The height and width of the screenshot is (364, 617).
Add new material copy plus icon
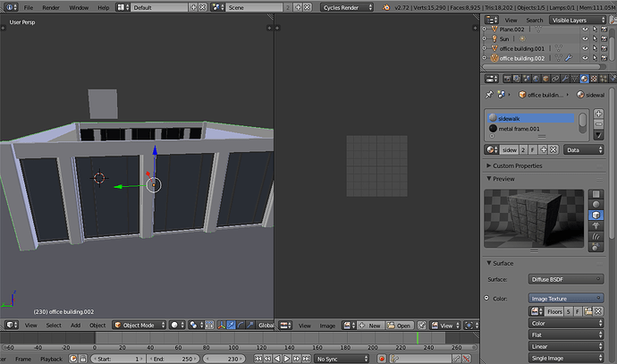(544, 149)
